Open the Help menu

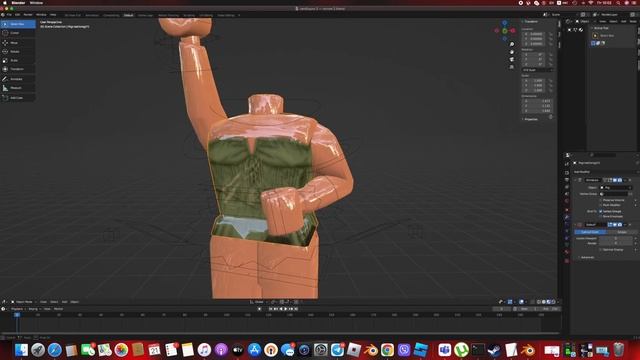pyautogui.click(x=53, y=15)
